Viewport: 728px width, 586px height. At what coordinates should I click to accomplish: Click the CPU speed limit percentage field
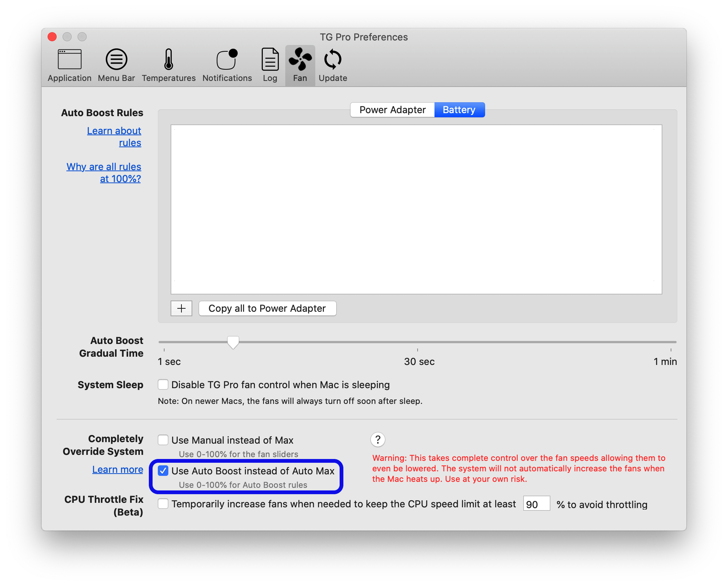536,504
